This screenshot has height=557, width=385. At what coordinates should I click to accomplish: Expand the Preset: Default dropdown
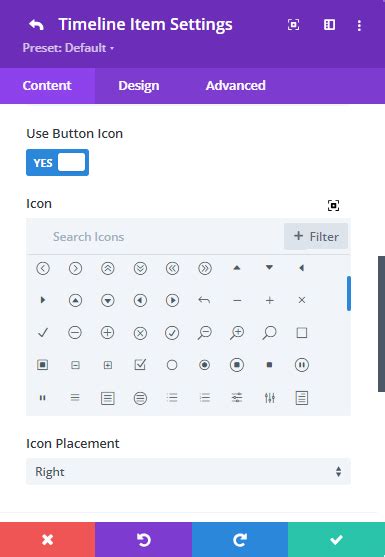[x=68, y=48]
